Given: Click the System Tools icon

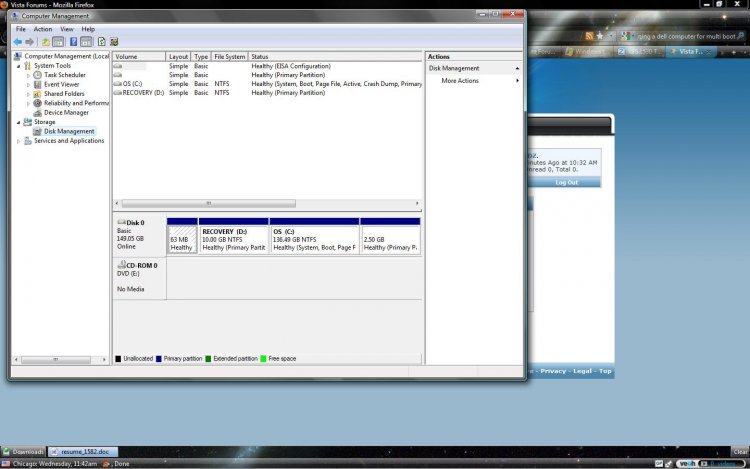Looking at the screenshot, I should point(28,66).
